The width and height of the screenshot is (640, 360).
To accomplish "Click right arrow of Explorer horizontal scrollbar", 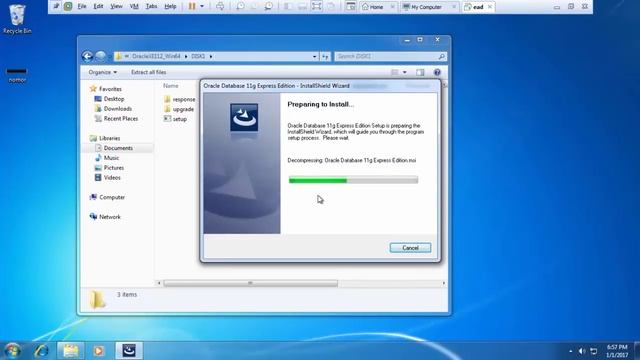I will click(444, 283).
